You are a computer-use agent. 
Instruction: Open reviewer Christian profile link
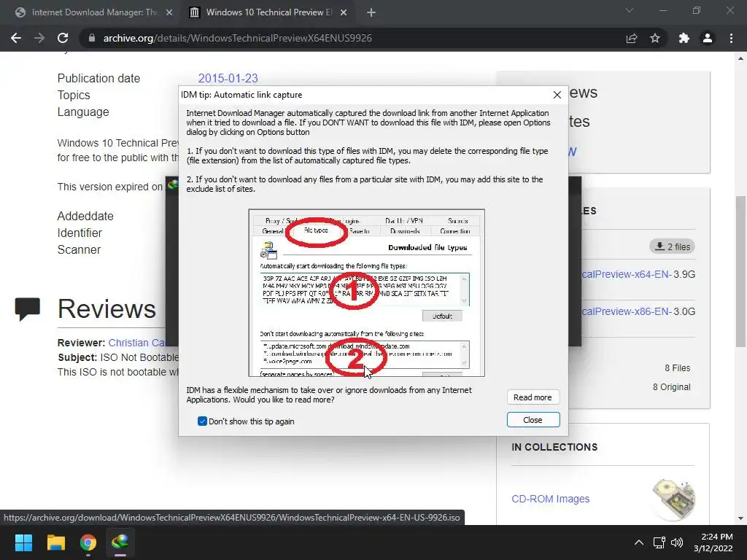click(x=136, y=343)
